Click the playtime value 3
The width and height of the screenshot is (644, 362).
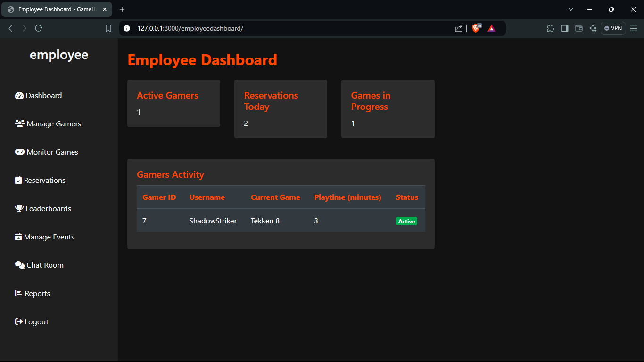point(316,221)
